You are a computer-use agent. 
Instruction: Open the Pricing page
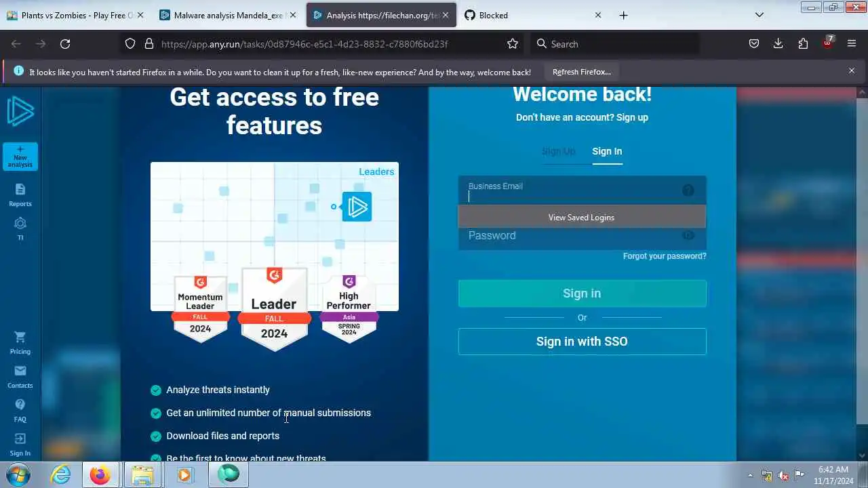click(x=20, y=343)
